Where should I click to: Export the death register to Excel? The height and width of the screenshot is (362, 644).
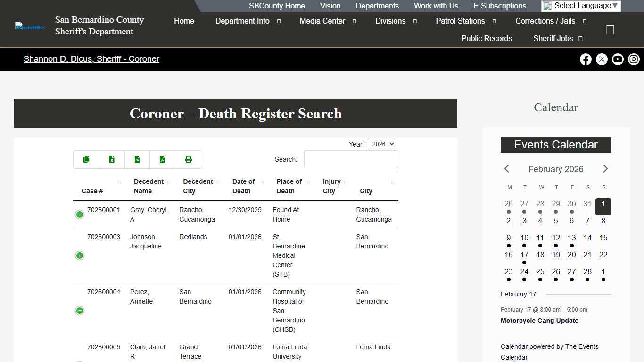(x=112, y=159)
